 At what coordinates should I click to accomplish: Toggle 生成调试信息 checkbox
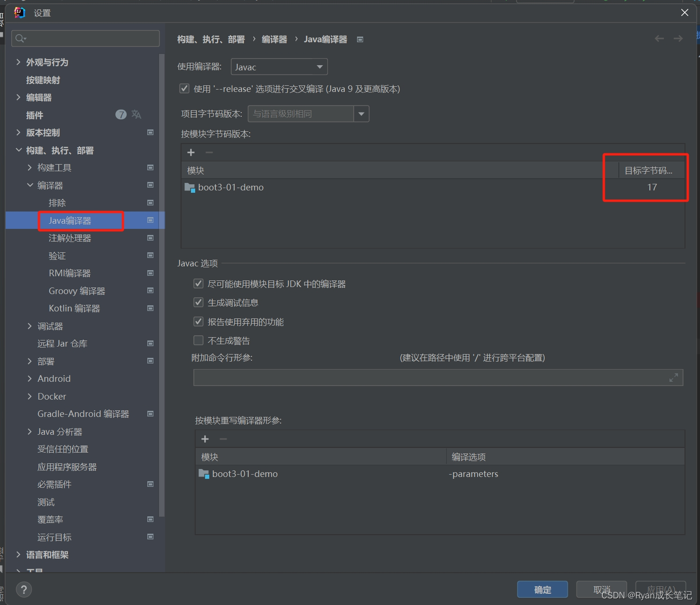(198, 302)
